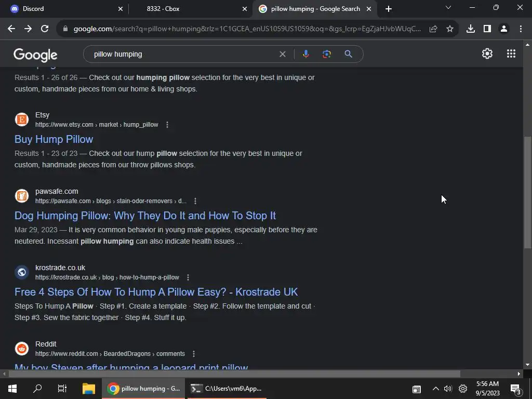
Task: Open File Explorer from taskbar
Action: tap(88, 389)
